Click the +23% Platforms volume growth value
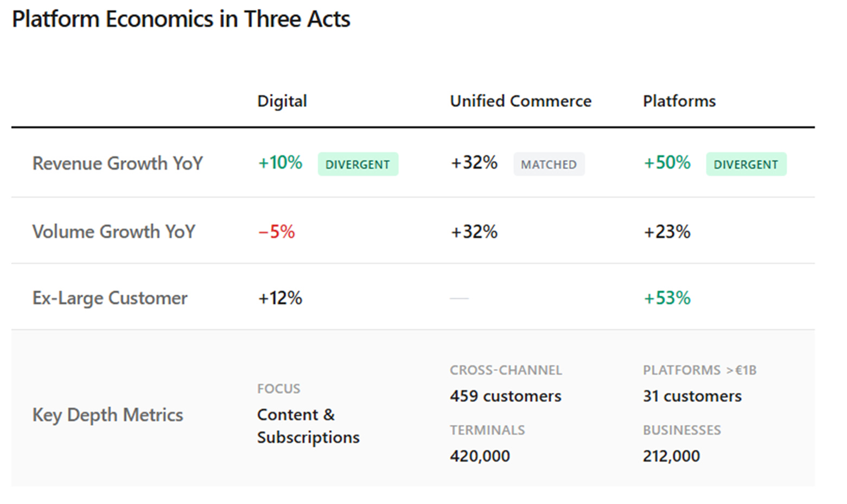 point(667,232)
